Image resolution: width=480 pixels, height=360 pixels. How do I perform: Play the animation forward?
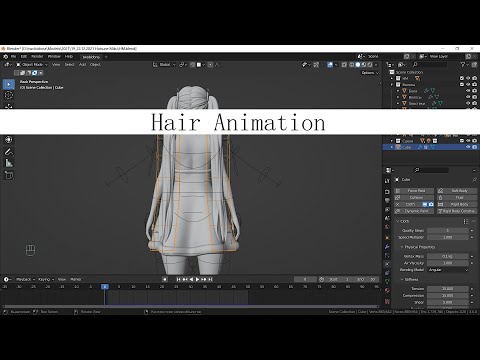pos(197,279)
